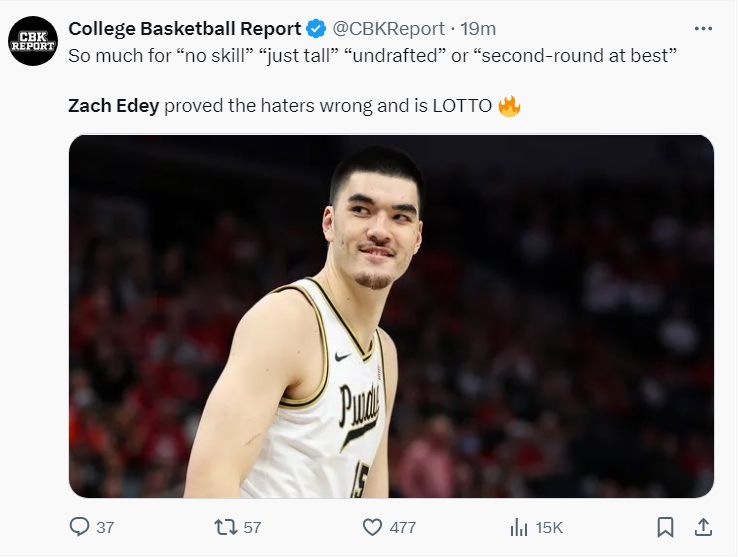Screen dimensions: 738x557
Task: Click the fire emoji after LOTTO
Action: click(509, 105)
